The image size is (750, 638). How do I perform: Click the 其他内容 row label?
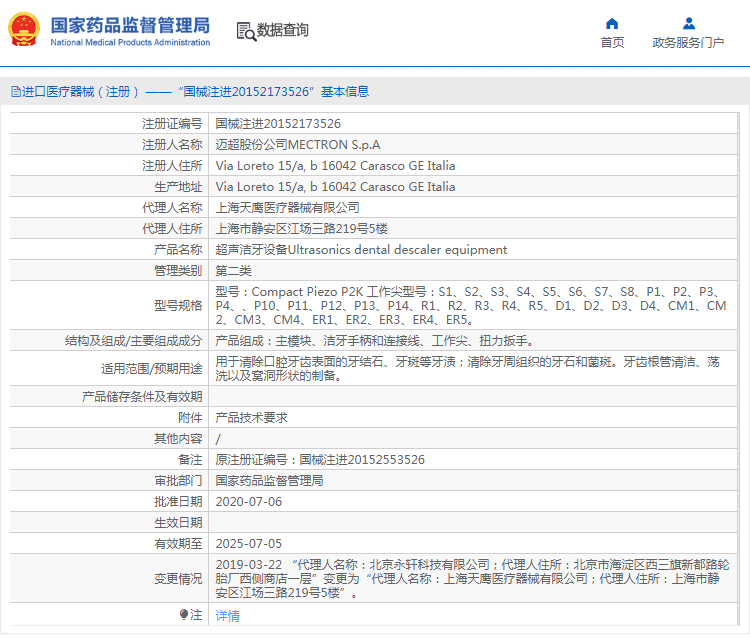[x=178, y=439]
